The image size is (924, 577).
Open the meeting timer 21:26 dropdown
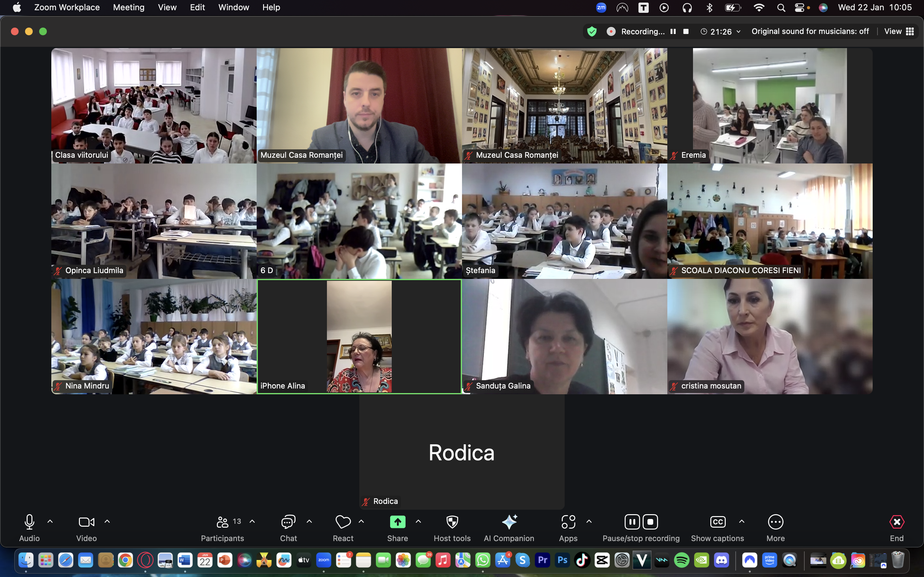[721, 32]
